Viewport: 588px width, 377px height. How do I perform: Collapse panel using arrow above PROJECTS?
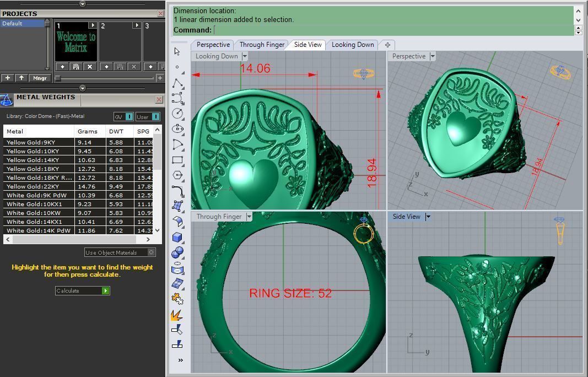point(83,4)
